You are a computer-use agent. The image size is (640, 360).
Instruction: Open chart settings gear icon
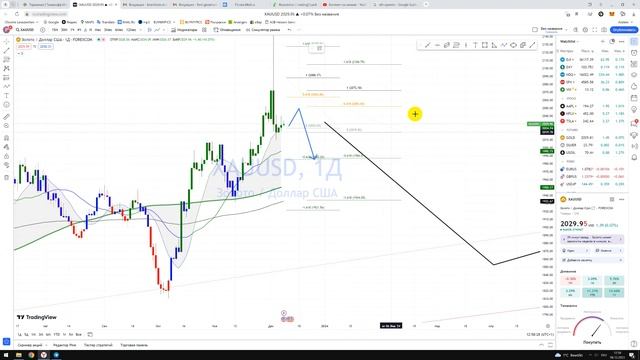[585, 30]
